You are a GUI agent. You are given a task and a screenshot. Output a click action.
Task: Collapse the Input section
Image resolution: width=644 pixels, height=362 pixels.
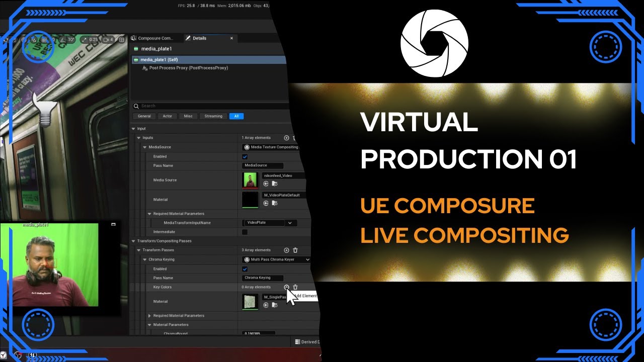tap(134, 129)
